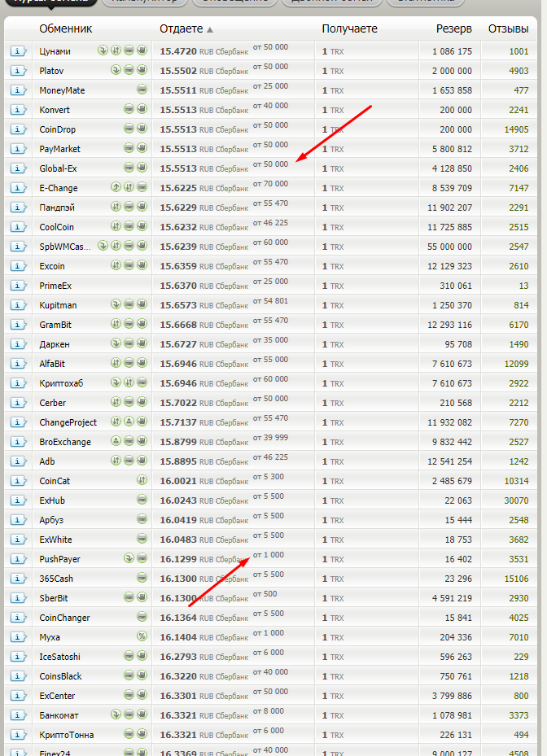Click reserve value 4 591 219
Image resolution: width=547 pixels, height=756 pixels.
pos(452,598)
